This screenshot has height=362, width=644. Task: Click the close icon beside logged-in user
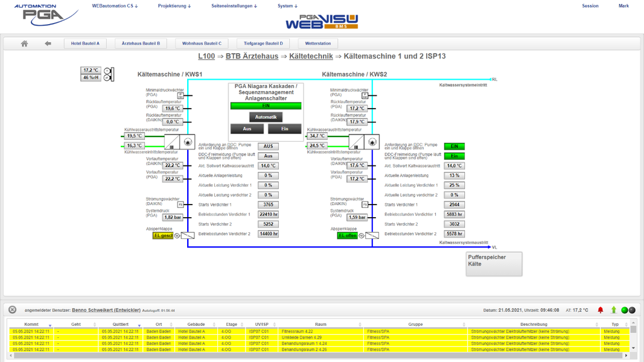tap(12, 310)
